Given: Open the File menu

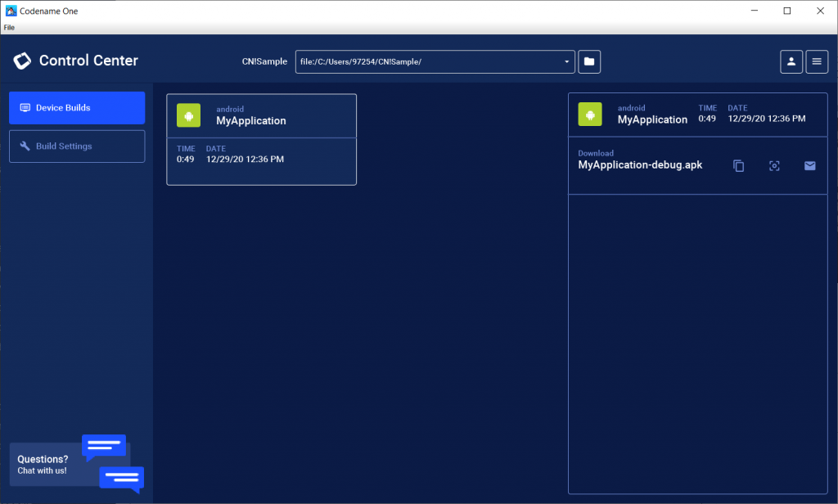Looking at the screenshot, I should [x=8, y=27].
